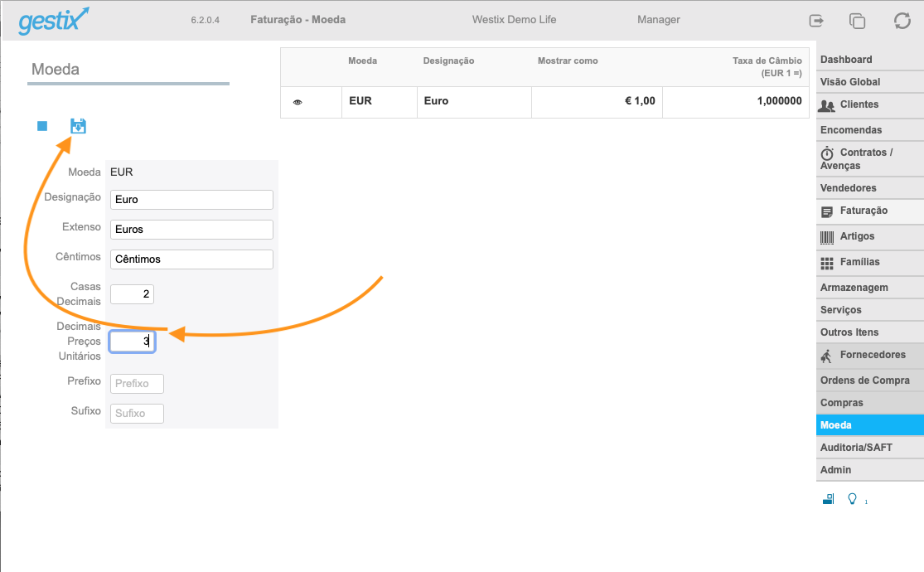
Task: Click the Manager user label
Action: click(x=658, y=19)
